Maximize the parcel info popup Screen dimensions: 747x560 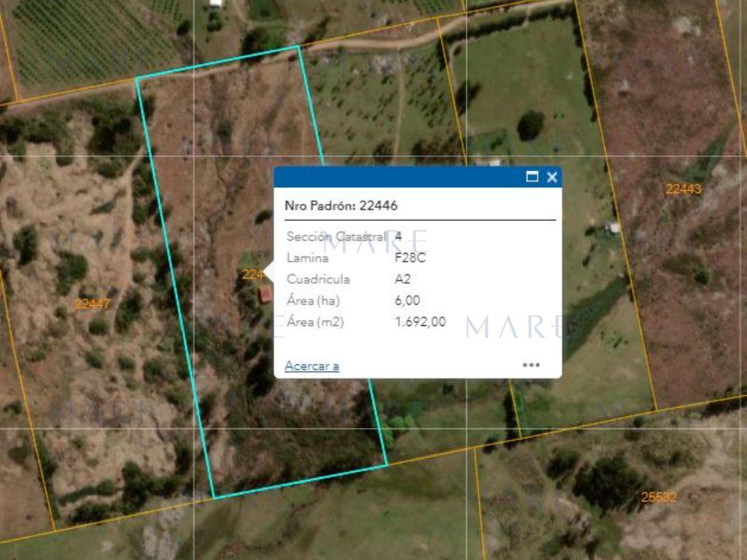pyautogui.click(x=532, y=176)
